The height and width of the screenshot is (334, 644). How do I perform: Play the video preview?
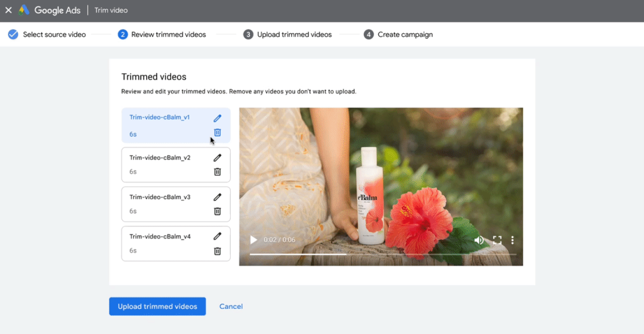coord(254,240)
